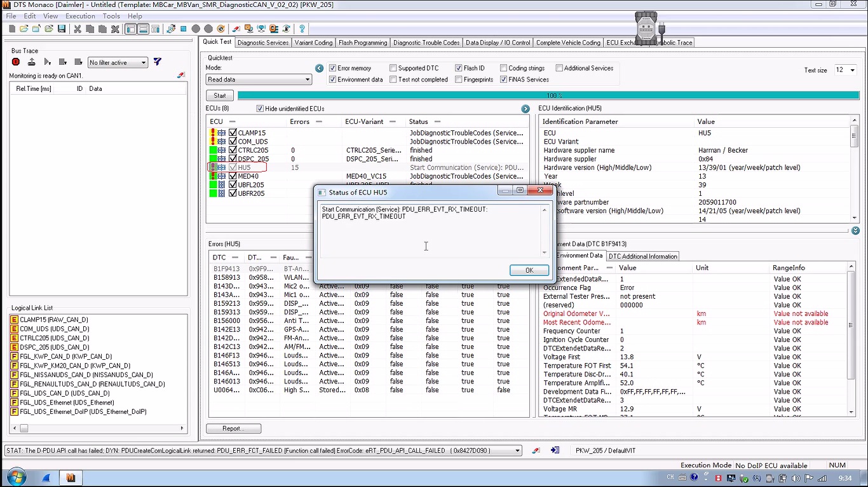This screenshot has width=868, height=487.
Task: Collapse the Quicktest options with left arrow icon
Action: (x=320, y=68)
